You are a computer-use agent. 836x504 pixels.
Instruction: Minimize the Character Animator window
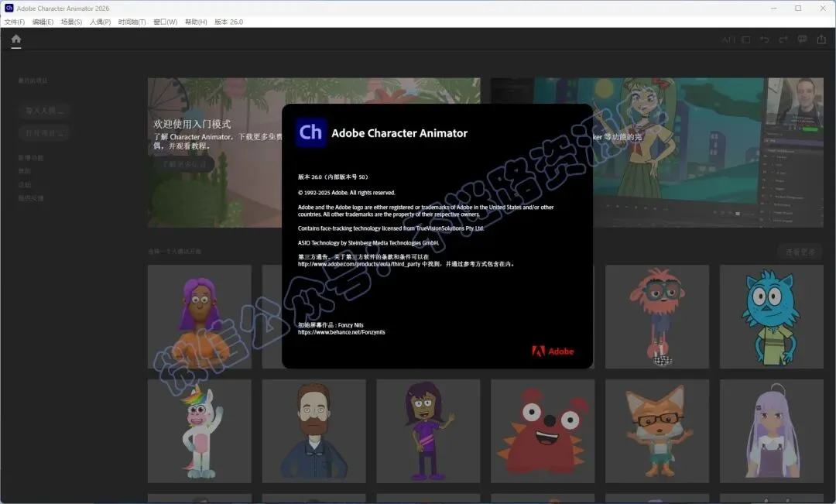tap(773, 8)
